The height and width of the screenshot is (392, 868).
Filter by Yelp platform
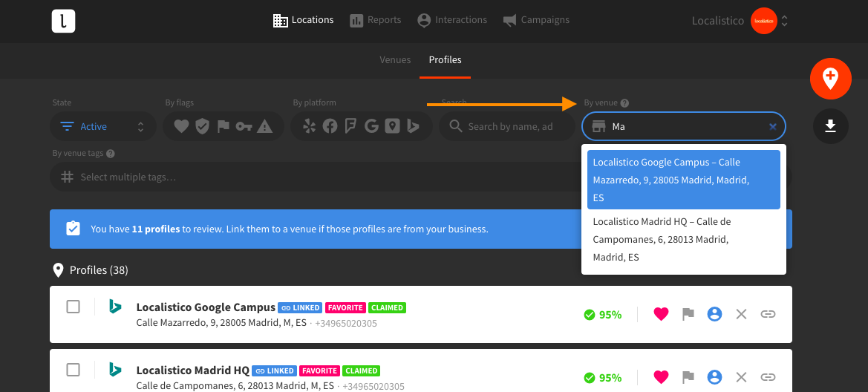pos(309,127)
